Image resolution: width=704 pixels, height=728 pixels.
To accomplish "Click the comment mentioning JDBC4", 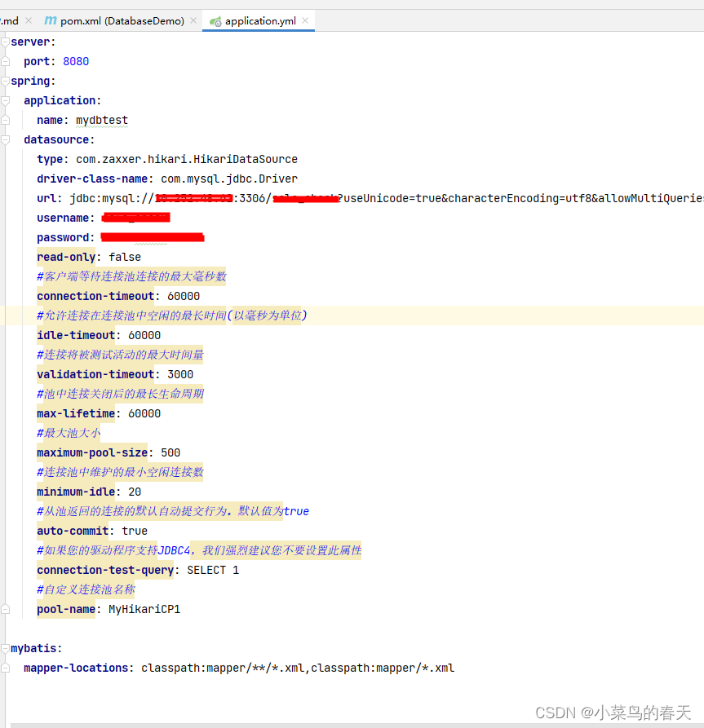I will point(199,550).
